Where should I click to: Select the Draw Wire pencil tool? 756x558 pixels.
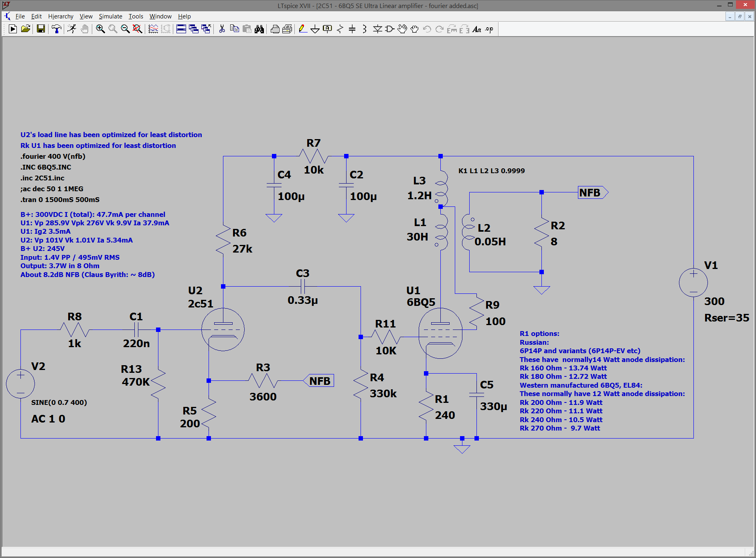coord(303,29)
